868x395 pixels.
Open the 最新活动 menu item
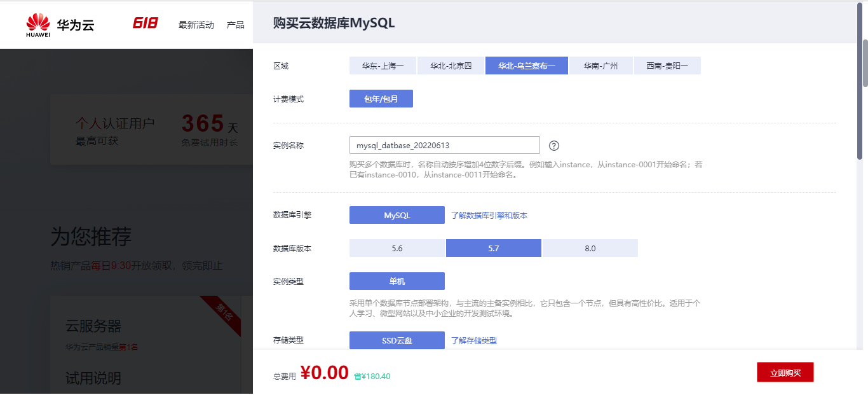(196, 25)
